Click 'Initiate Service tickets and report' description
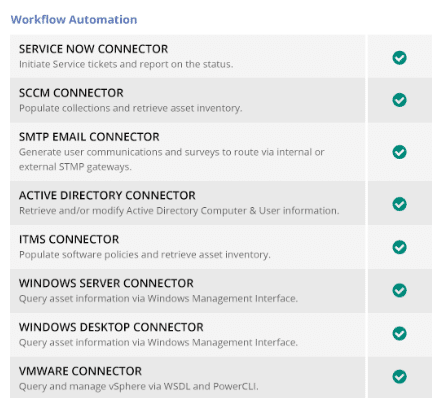Viewport: 432px width, 398px height. 126,64
